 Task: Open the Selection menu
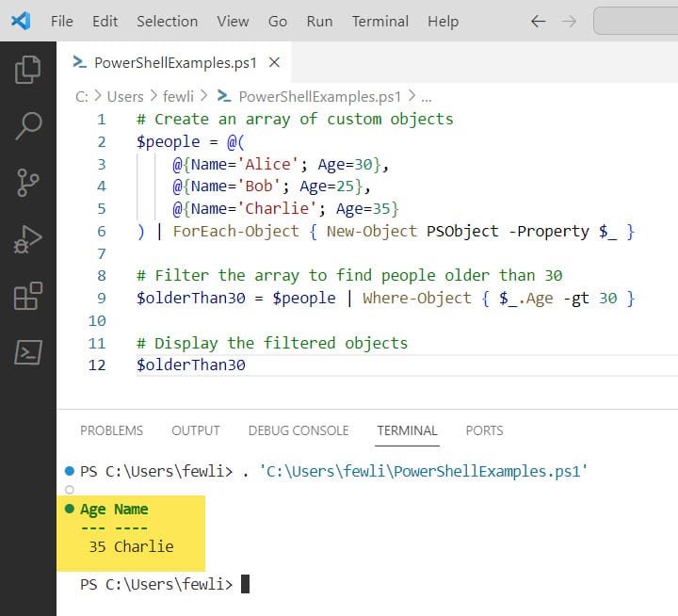click(x=167, y=22)
